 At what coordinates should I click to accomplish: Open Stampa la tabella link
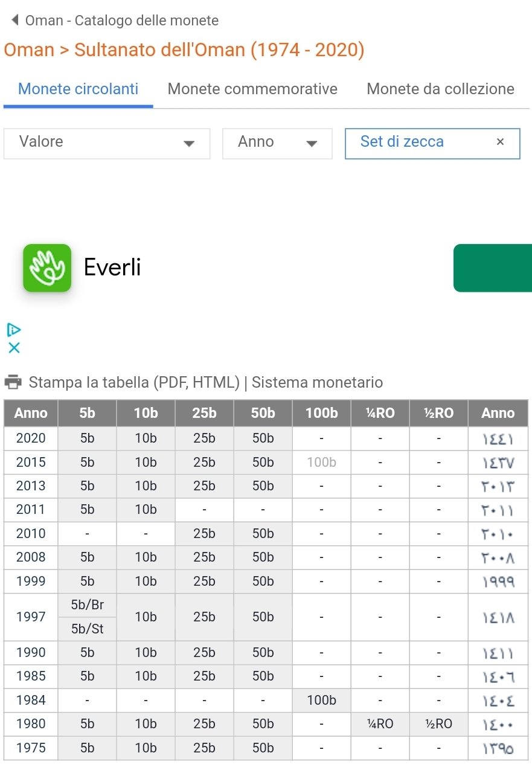(x=134, y=382)
